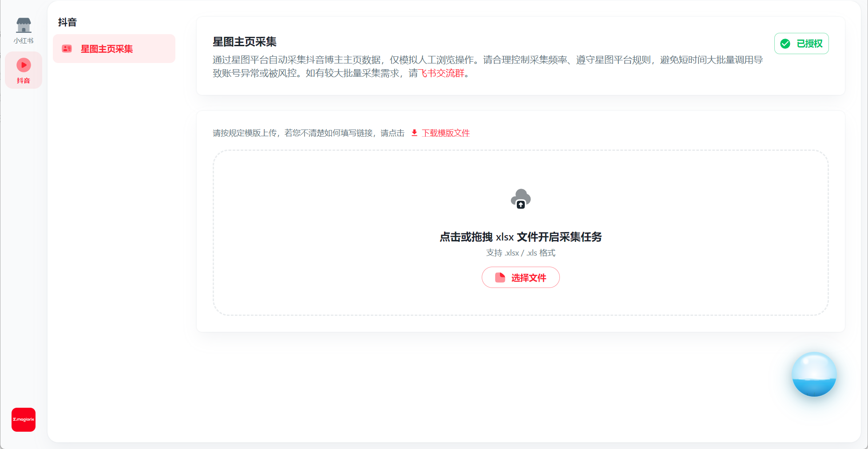Click the 支持 .xlsx / .xls 格式 hint
This screenshot has width=868, height=449.
pos(521,253)
